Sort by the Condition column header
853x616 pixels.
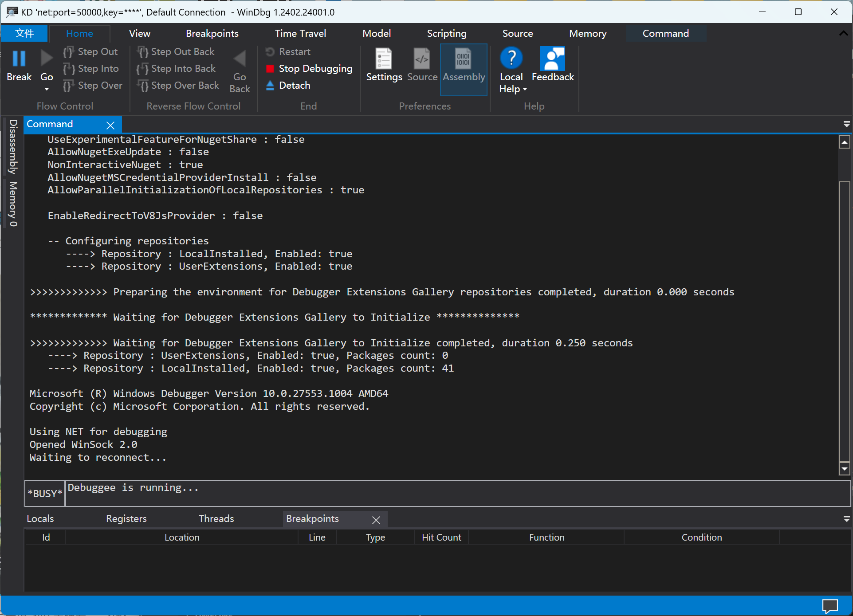(x=702, y=537)
